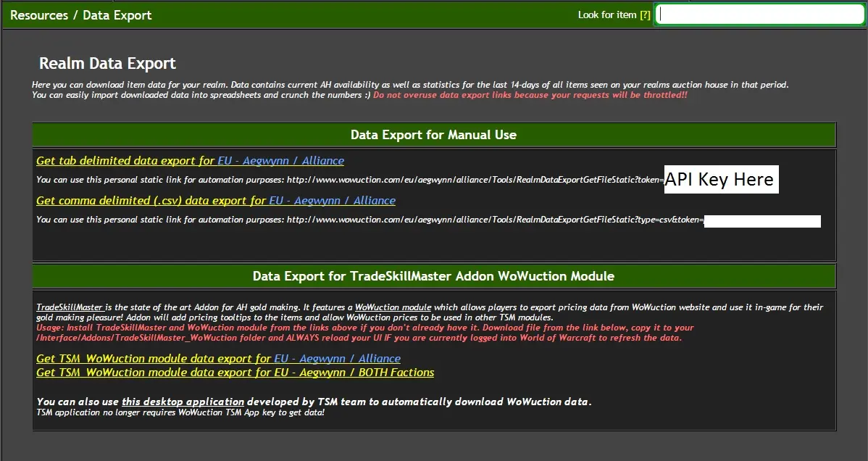Get TSM module export for Aegwynn / Alliance
The width and height of the screenshot is (868, 461).
click(218, 359)
